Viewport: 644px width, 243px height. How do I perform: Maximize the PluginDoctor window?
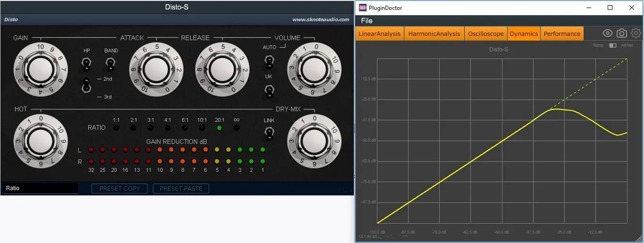610,8
